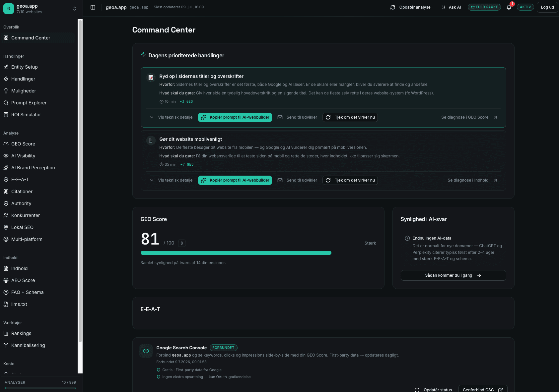
Task: Click the Ryd op i sidernes titler heading
Action: tap(201, 76)
